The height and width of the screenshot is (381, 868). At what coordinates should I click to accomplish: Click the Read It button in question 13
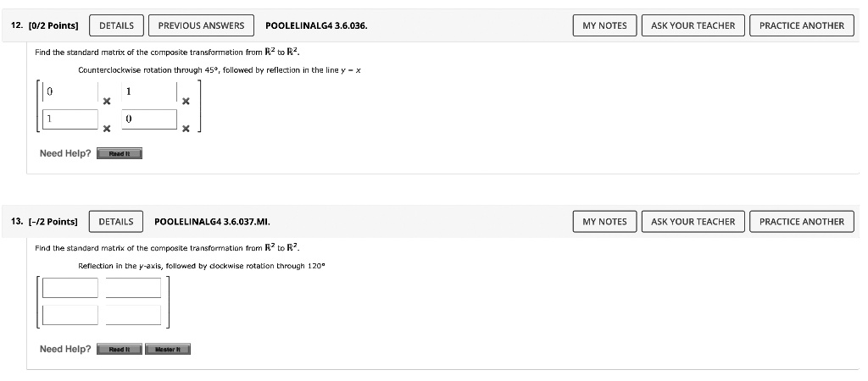[x=119, y=349]
